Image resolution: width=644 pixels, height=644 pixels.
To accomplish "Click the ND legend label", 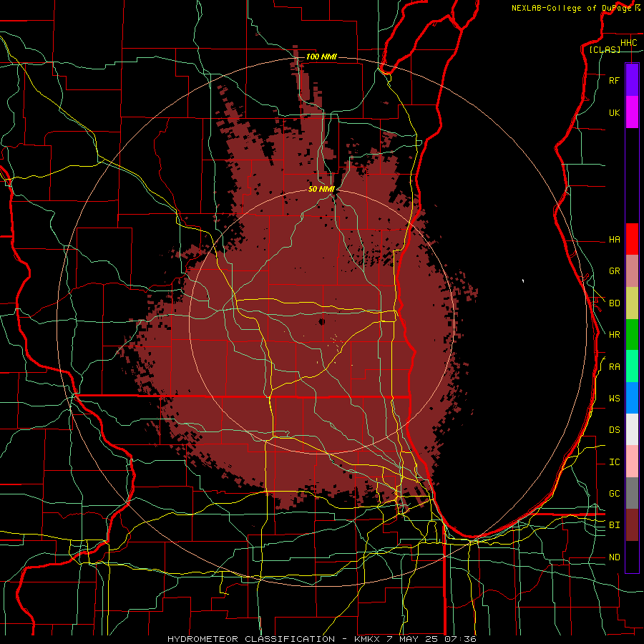I will click(614, 557).
